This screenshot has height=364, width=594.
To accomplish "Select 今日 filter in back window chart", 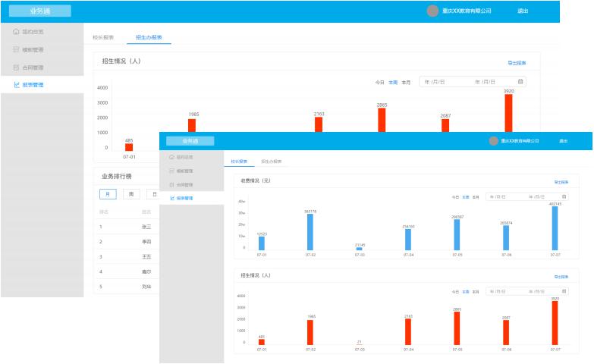I will [x=380, y=82].
